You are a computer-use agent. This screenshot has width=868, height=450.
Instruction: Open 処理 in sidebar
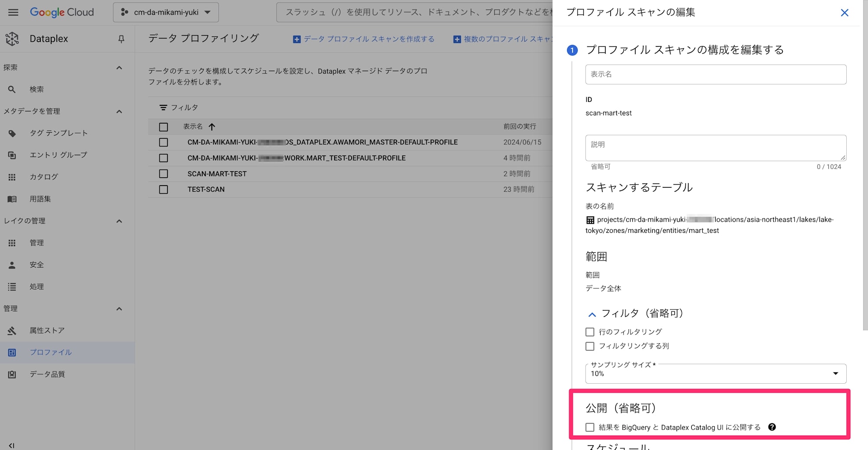coord(36,287)
